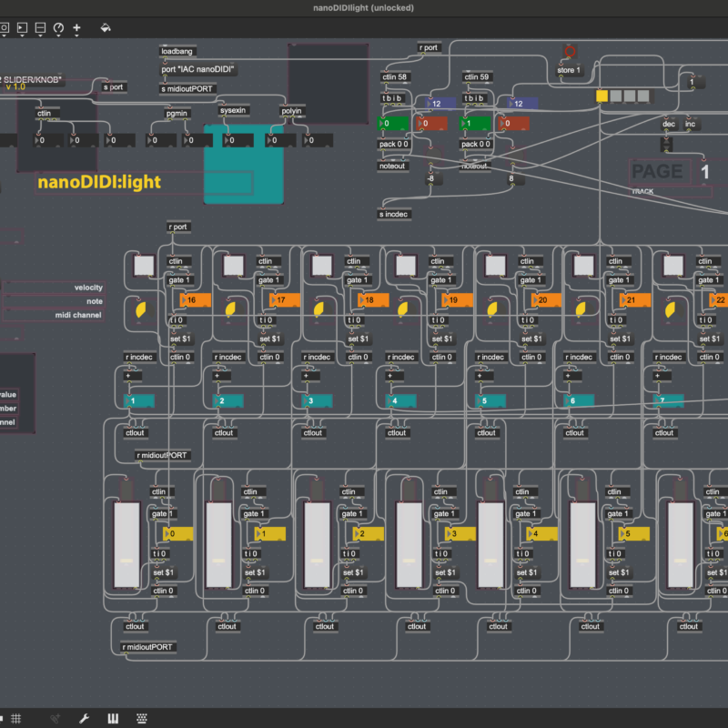Click the 'dec' message button
728x728 pixels.
pos(668,124)
